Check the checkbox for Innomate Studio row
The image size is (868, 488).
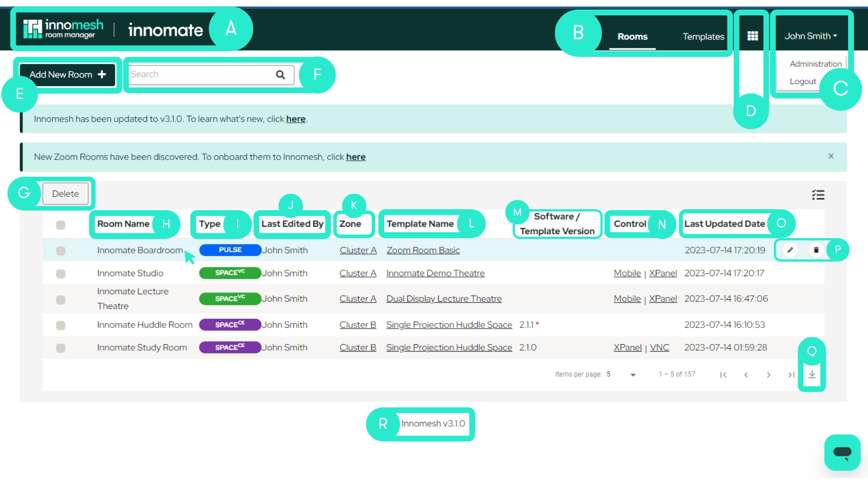[x=61, y=273]
